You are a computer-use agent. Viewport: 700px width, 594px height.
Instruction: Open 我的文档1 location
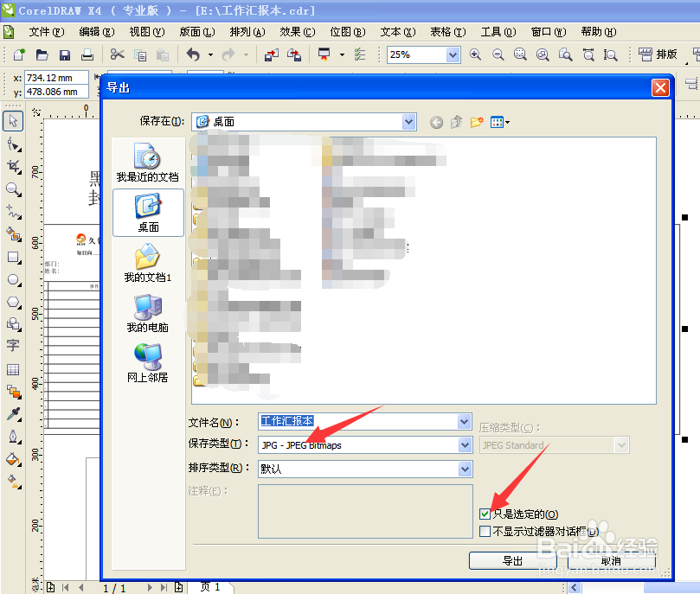(x=148, y=263)
